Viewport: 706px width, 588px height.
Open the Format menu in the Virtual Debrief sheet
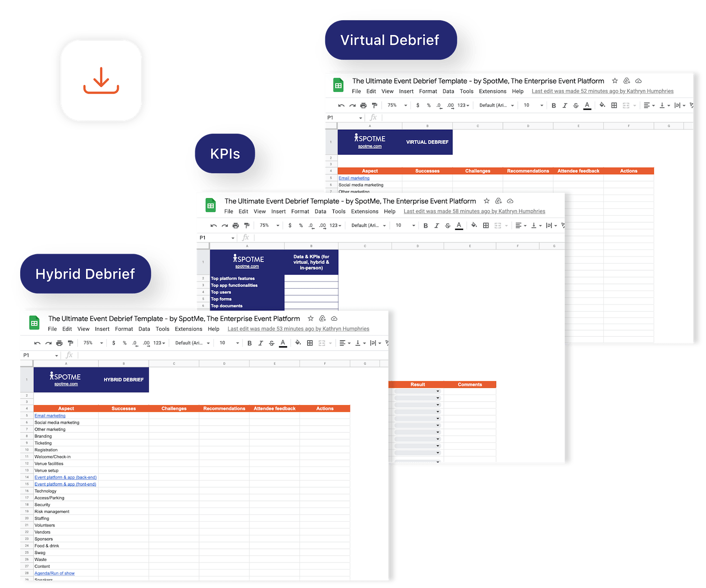point(428,91)
